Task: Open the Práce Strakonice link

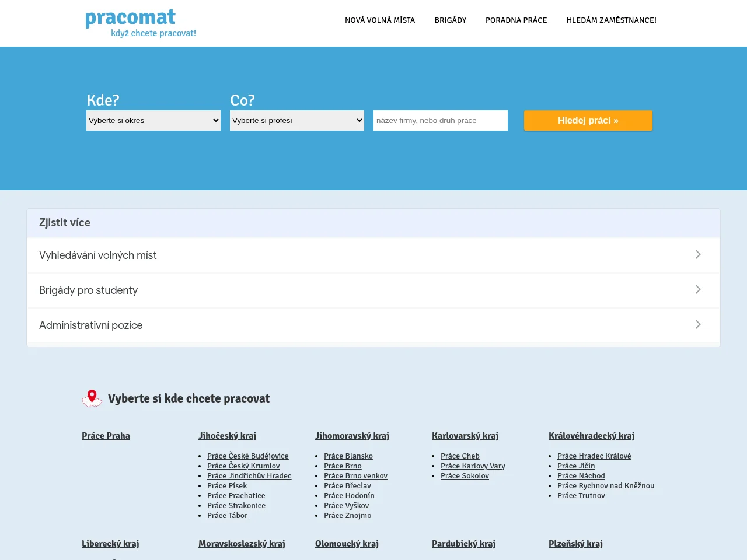Action: tap(236, 506)
